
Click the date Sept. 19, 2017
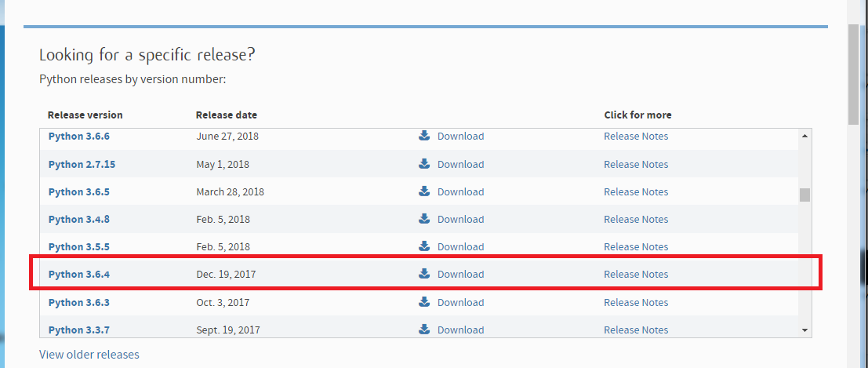tap(228, 330)
